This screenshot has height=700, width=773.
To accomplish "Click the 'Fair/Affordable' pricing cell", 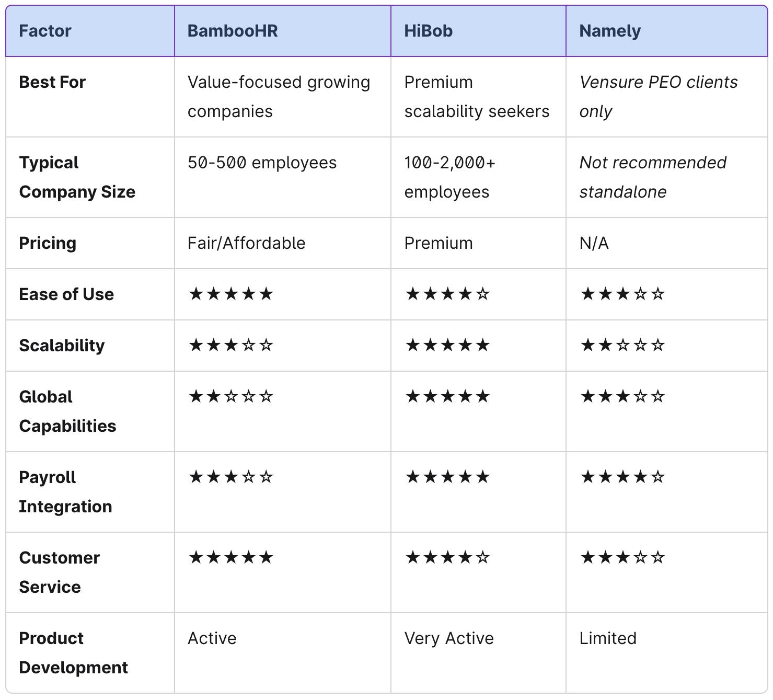I will (x=283, y=243).
